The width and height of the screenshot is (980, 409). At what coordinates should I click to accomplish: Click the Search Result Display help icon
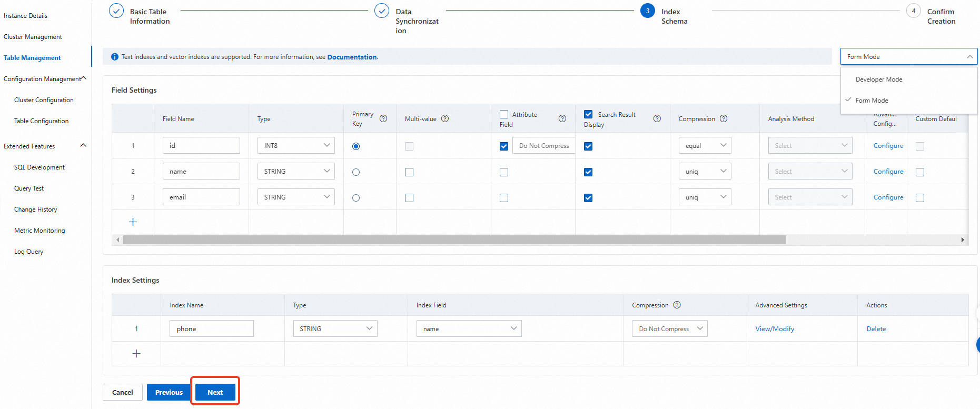coord(657,119)
